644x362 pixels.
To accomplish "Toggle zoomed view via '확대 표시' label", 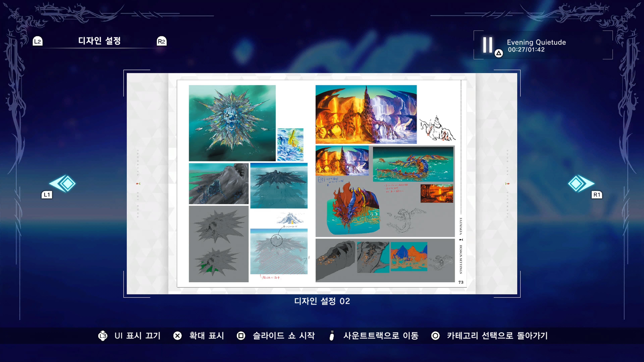I will [x=207, y=336].
